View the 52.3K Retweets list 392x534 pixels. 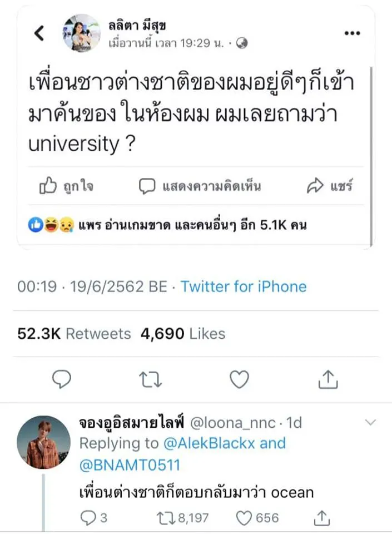(74, 334)
